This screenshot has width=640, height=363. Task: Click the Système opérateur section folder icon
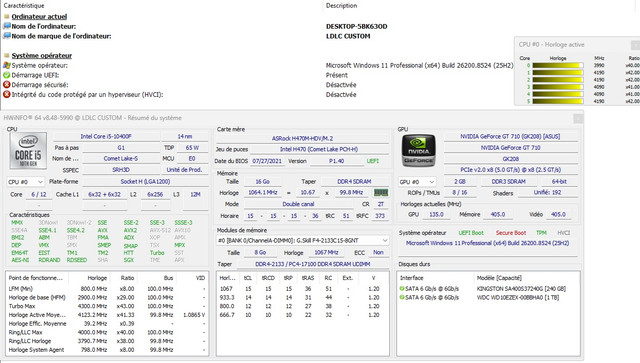pos(7,56)
